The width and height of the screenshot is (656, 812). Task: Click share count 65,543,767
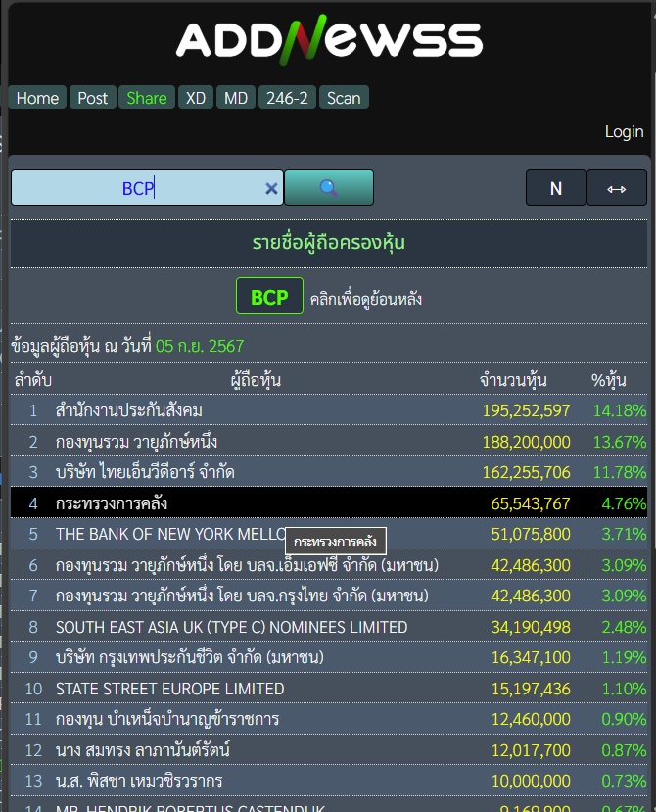click(x=530, y=503)
